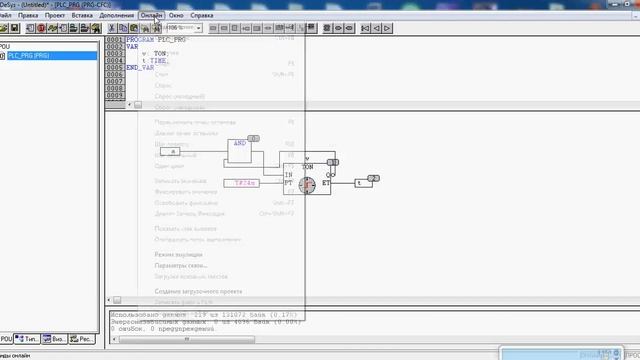The width and height of the screenshot is (640, 360).
Task: Choose Параметры связи... in the Онлайн menu
Action: pyautogui.click(x=181, y=265)
